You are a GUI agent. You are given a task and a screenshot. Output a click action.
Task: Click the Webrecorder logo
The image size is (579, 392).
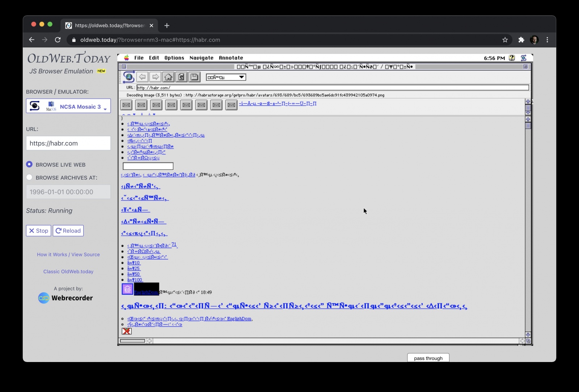point(65,298)
